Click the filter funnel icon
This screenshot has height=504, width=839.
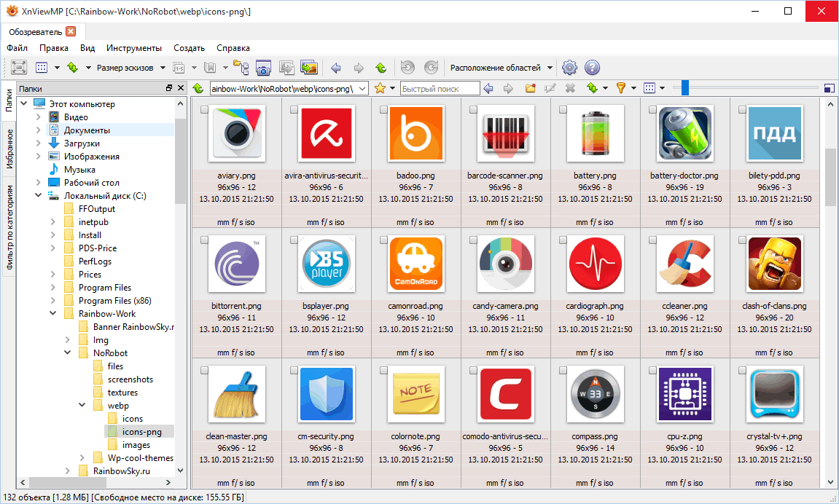(x=621, y=88)
